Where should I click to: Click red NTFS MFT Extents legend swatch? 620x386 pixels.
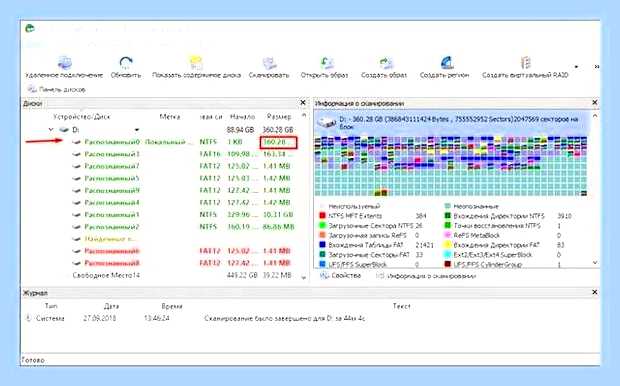click(x=322, y=216)
